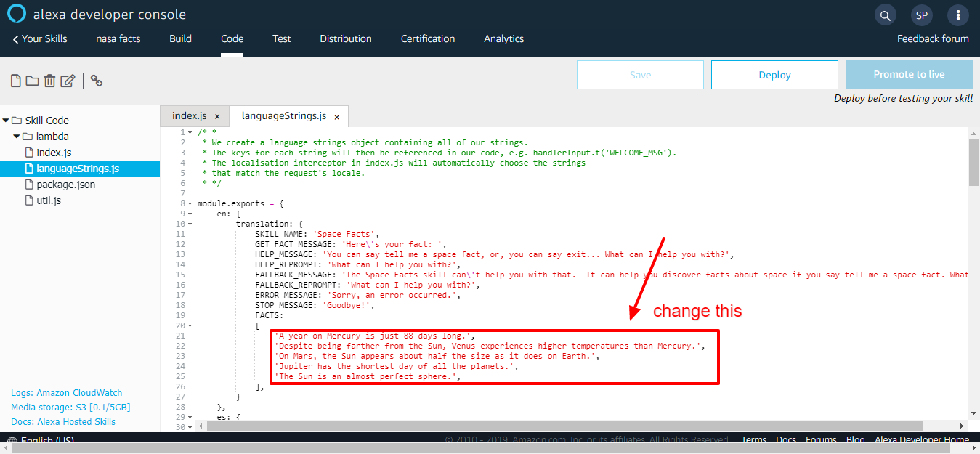
Task: Open the Forums footer link
Action: [822, 439]
